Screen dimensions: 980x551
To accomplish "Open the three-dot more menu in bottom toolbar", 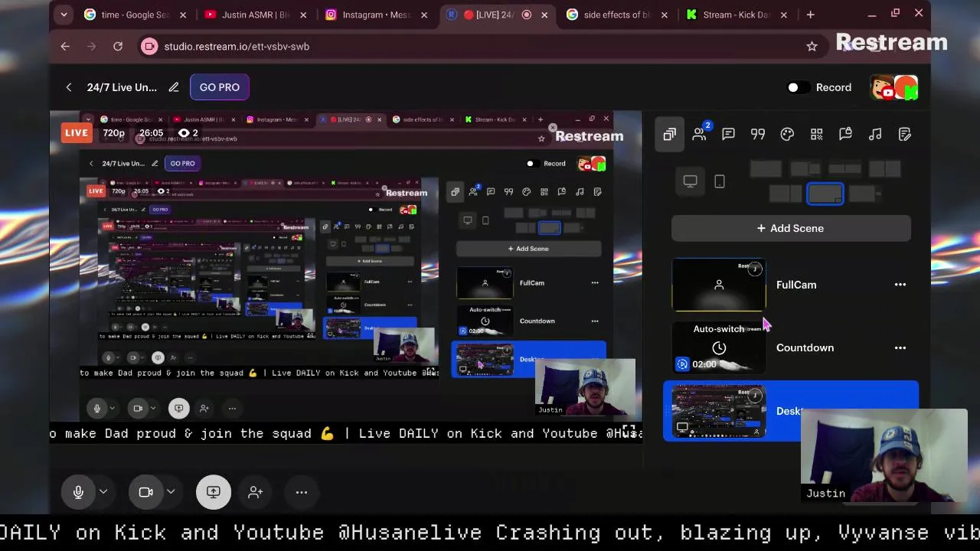I will click(302, 492).
